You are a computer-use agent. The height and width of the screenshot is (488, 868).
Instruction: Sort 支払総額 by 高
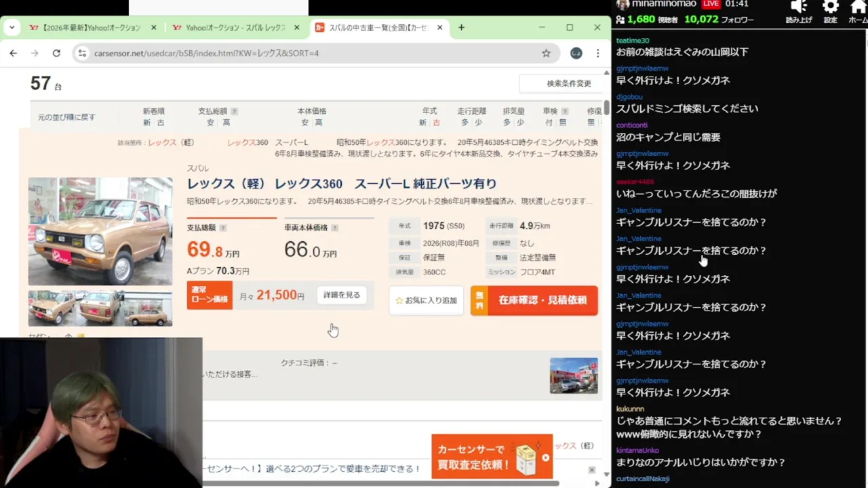pyautogui.click(x=226, y=123)
